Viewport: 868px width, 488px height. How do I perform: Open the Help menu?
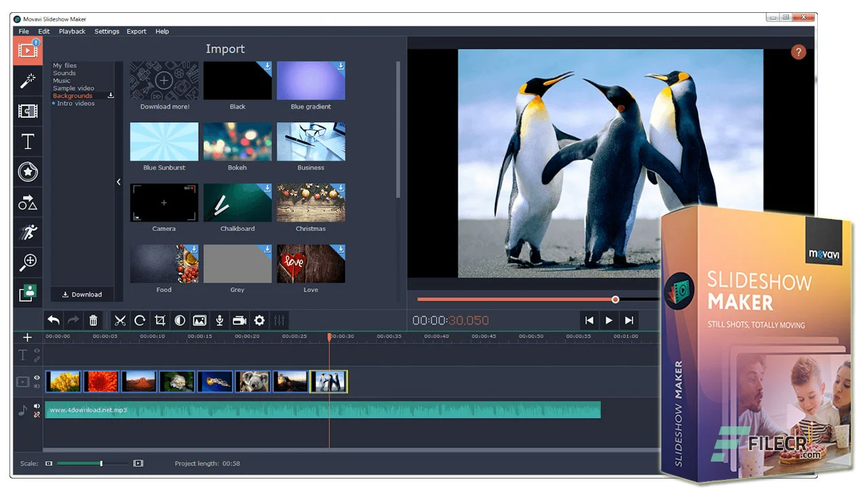coord(162,31)
